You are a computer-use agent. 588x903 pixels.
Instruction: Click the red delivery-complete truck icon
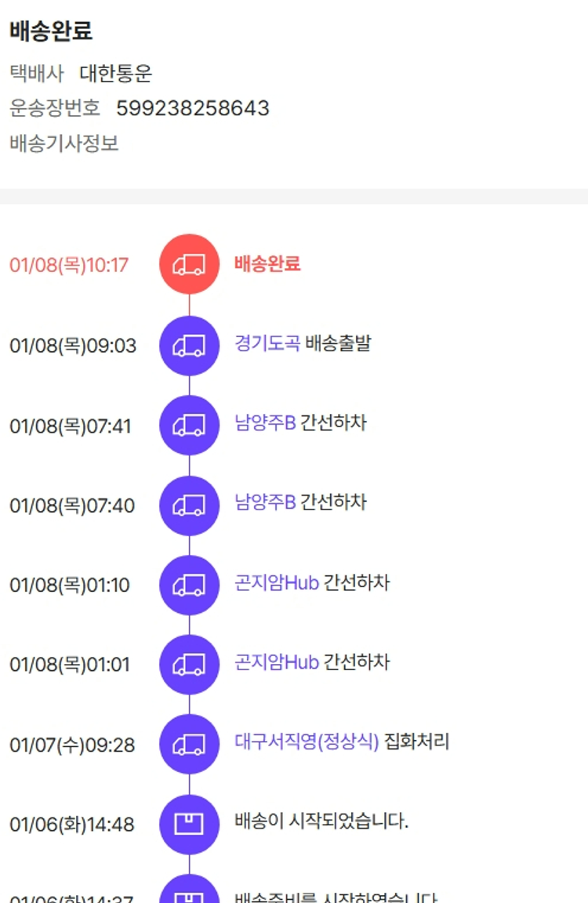pyautogui.click(x=189, y=265)
